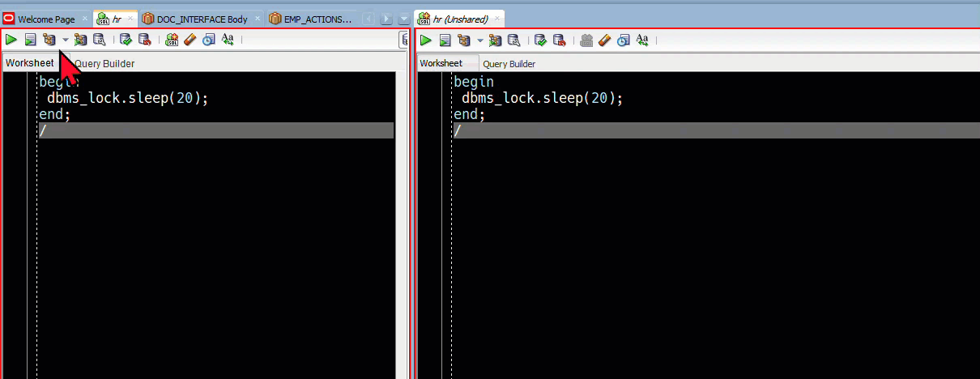Viewport: 980px width, 379px height.
Task: Close the left hr tab
Action: pos(130,19)
